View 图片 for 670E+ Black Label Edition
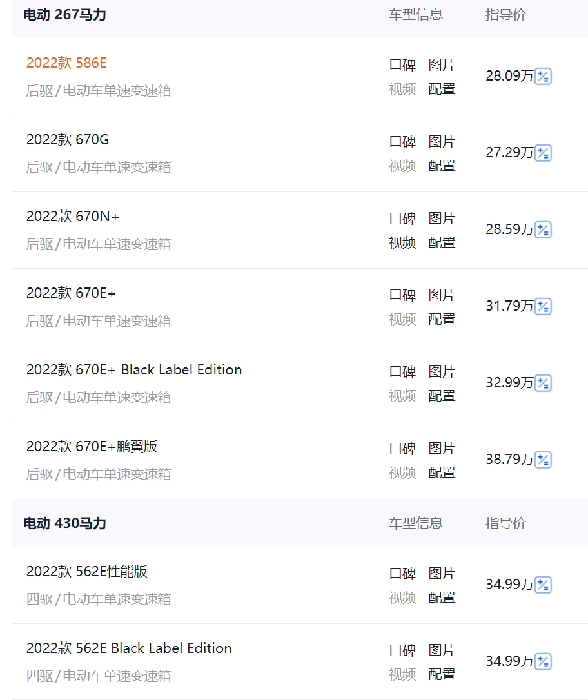The image size is (588, 700). click(442, 372)
